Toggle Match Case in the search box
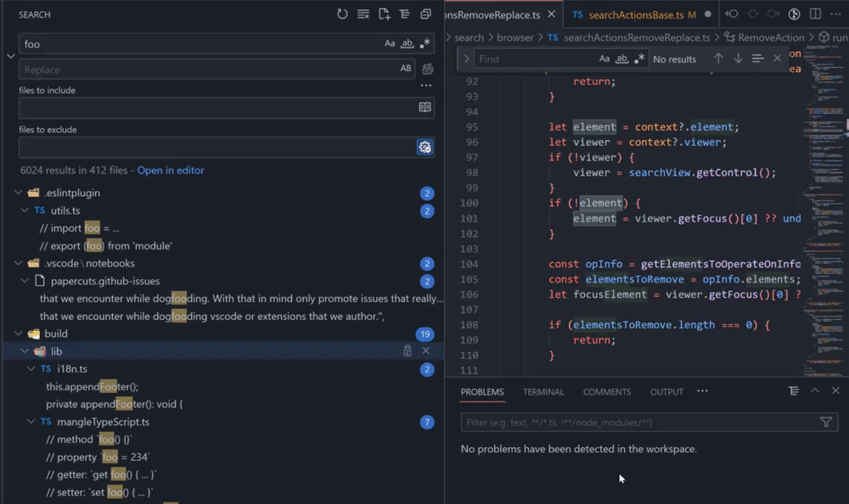Screen dimensions: 849x504 click(390, 43)
